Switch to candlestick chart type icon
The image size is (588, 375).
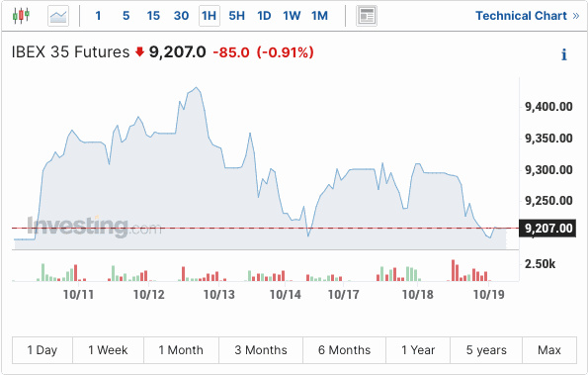(x=21, y=16)
